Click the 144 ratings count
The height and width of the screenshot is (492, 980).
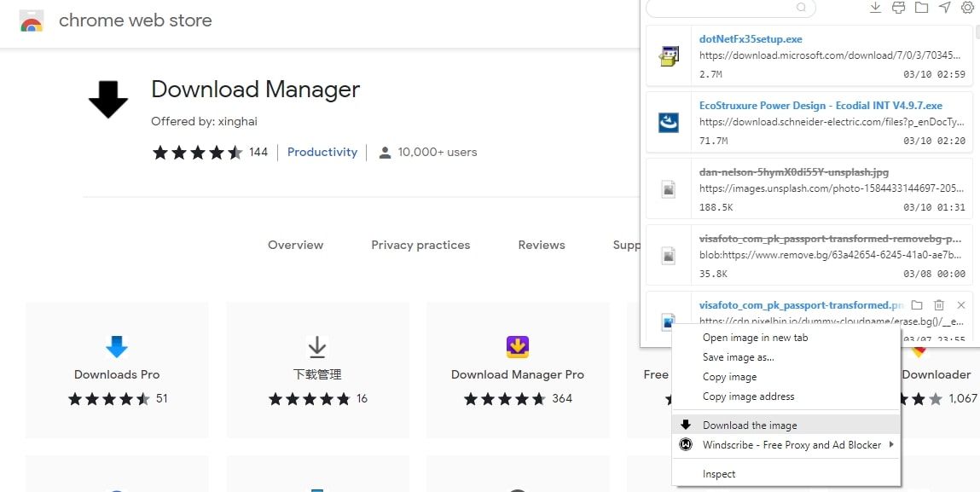coord(258,152)
